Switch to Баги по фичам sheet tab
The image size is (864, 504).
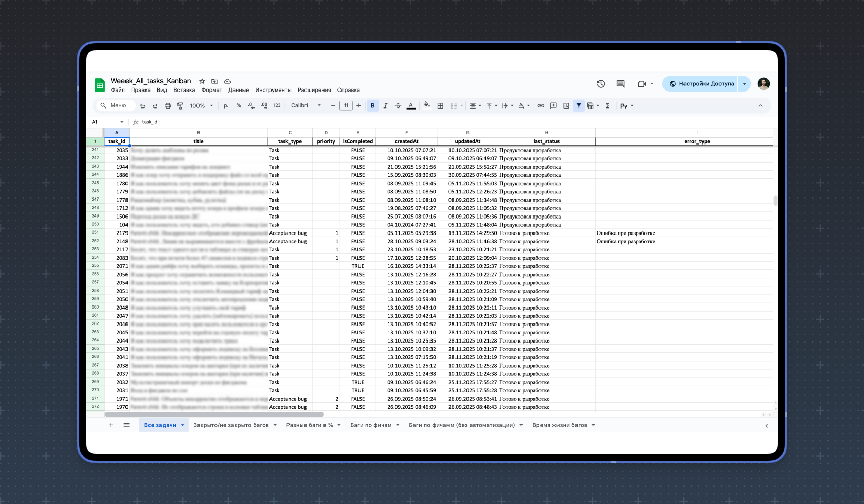pos(371,425)
